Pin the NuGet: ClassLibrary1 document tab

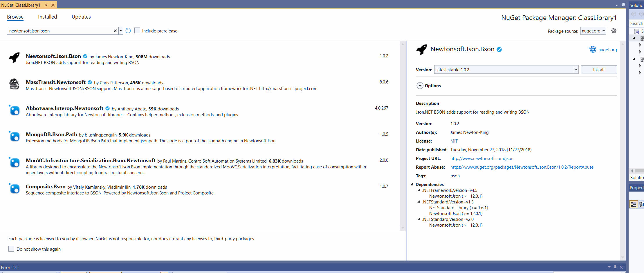pos(46,5)
